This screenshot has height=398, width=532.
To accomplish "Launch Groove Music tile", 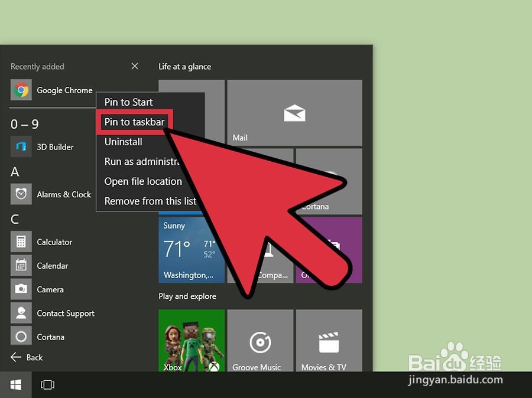I will pyautogui.click(x=260, y=341).
